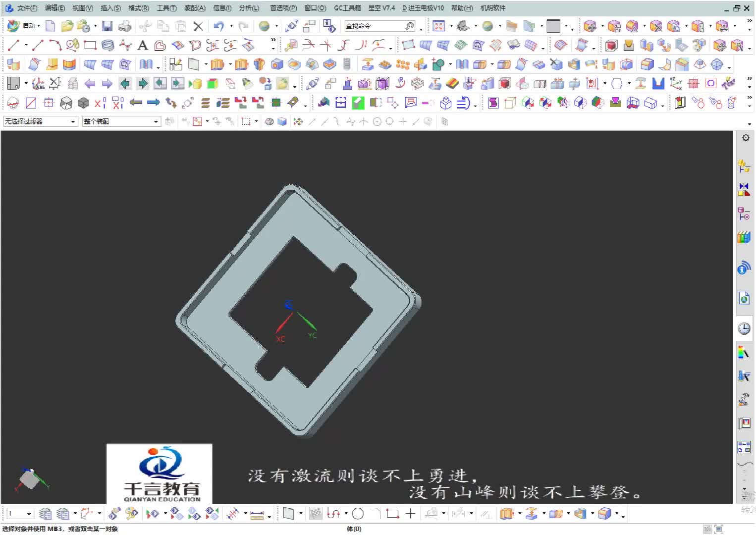Toggle snap to control point option

click(337, 121)
